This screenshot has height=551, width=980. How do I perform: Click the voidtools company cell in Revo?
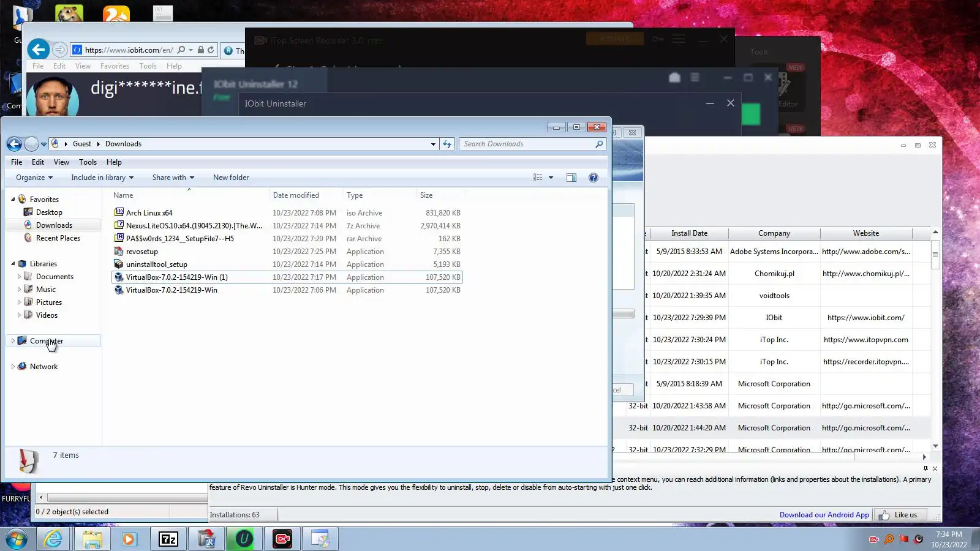pyautogui.click(x=774, y=296)
